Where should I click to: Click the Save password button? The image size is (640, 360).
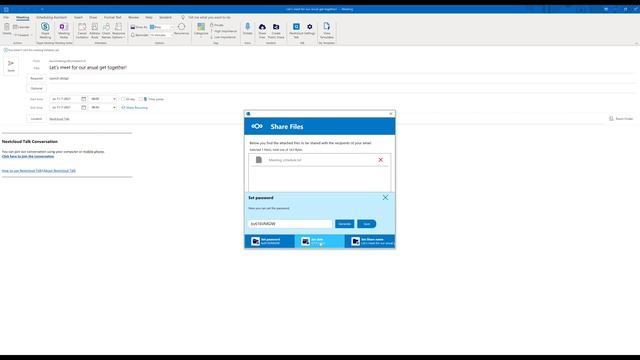click(367, 224)
